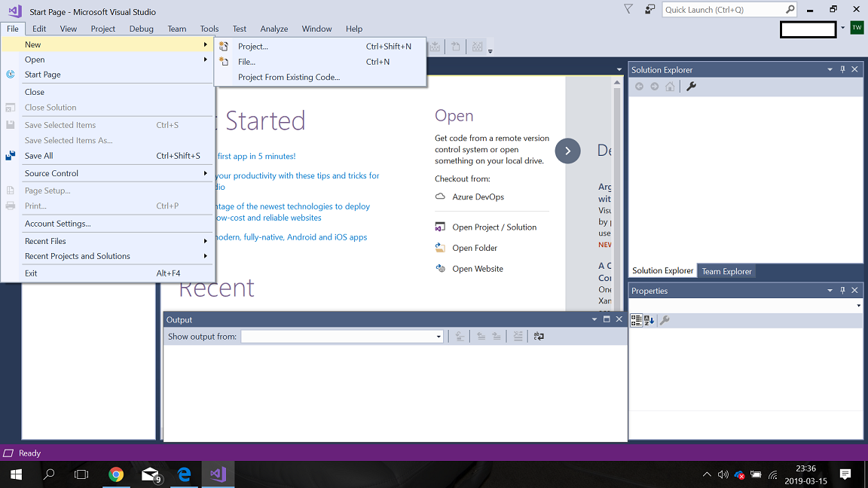Open Output window position dropdown

(594, 319)
